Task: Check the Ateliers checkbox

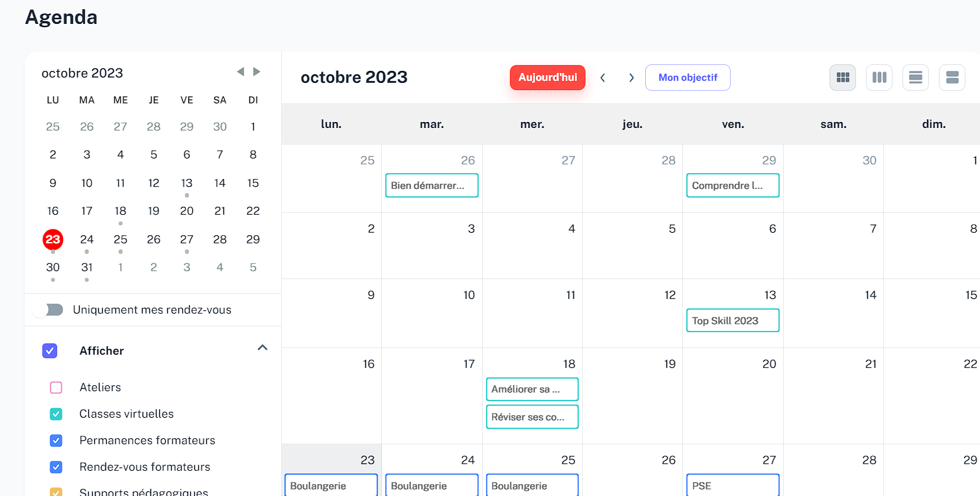Action: pyautogui.click(x=56, y=387)
